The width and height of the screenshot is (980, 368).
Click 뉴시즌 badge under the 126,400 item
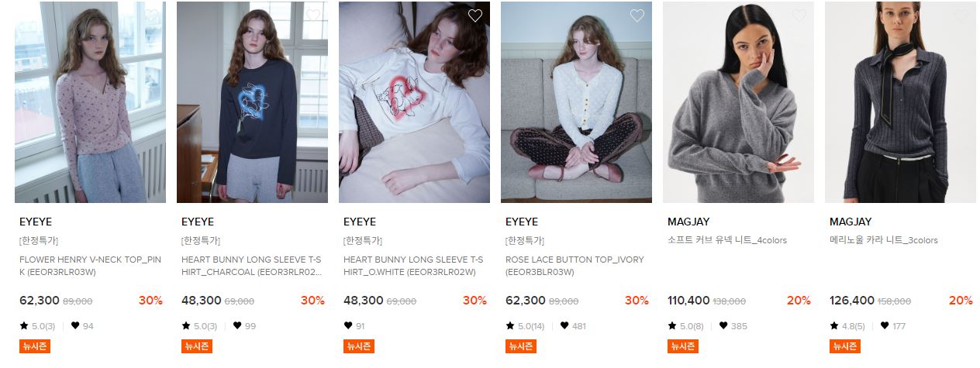(844, 346)
